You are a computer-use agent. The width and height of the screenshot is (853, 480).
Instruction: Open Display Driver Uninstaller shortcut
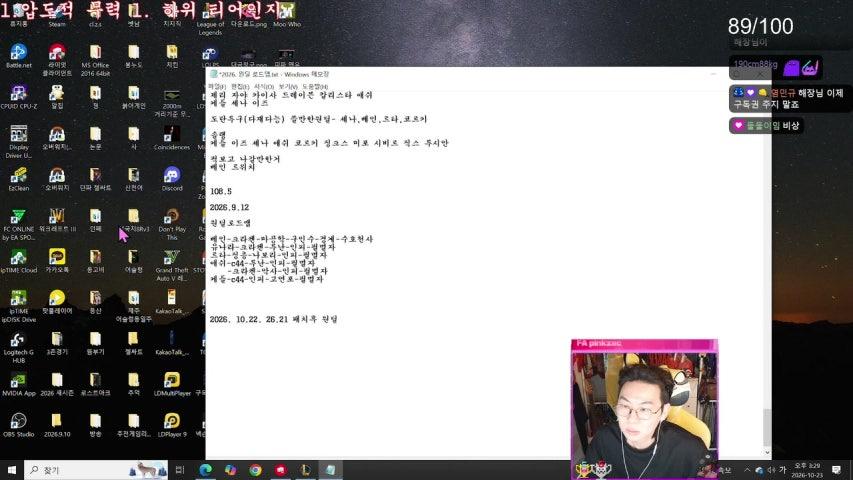point(18,141)
